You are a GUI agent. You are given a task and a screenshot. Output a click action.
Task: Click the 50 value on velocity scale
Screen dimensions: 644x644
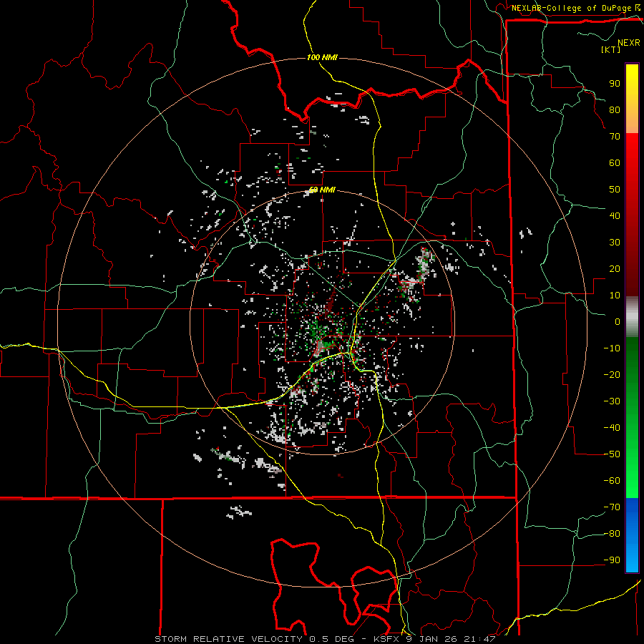(615, 190)
